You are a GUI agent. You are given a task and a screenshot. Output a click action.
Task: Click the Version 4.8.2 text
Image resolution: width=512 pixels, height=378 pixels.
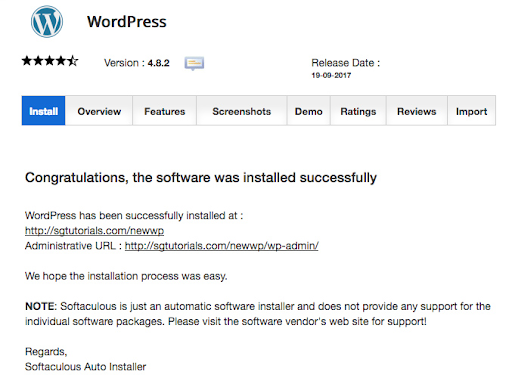click(137, 63)
